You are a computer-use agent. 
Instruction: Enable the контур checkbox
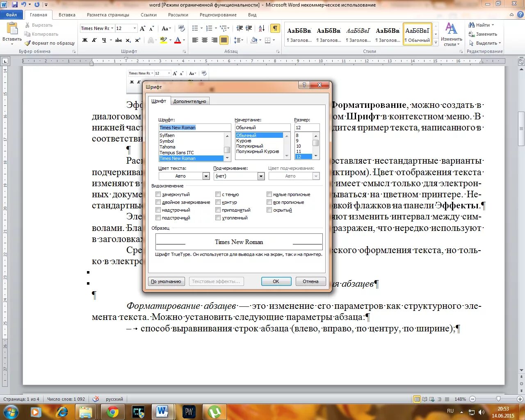[x=218, y=202]
